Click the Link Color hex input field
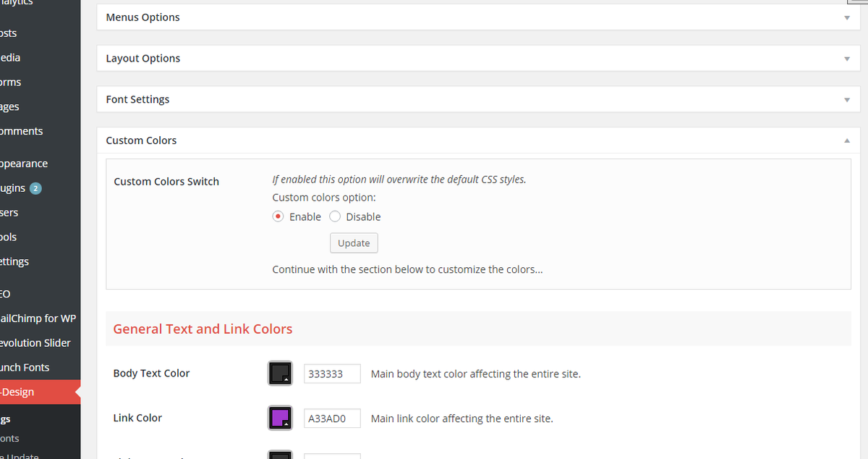The height and width of the screenshot is (459, 868). click(x=332, y=418)
